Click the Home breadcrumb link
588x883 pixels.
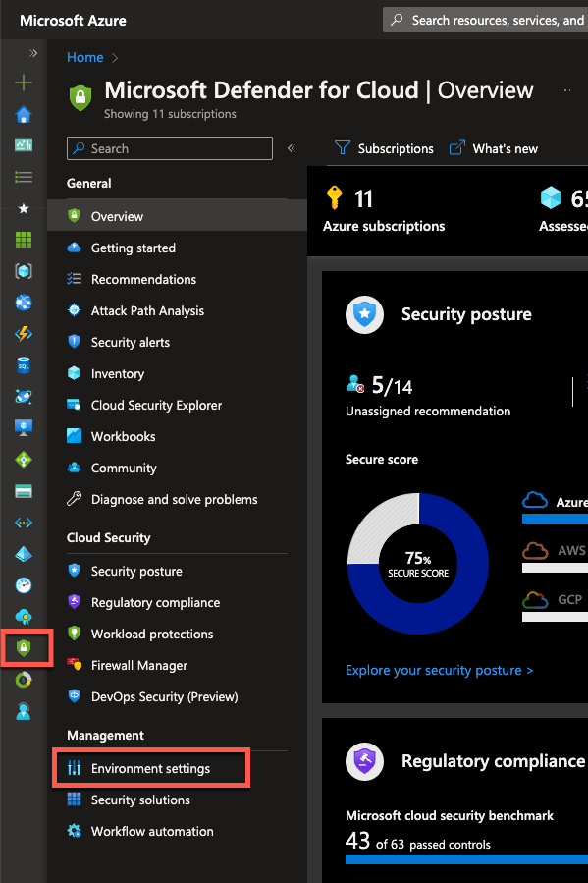[85, 57]
